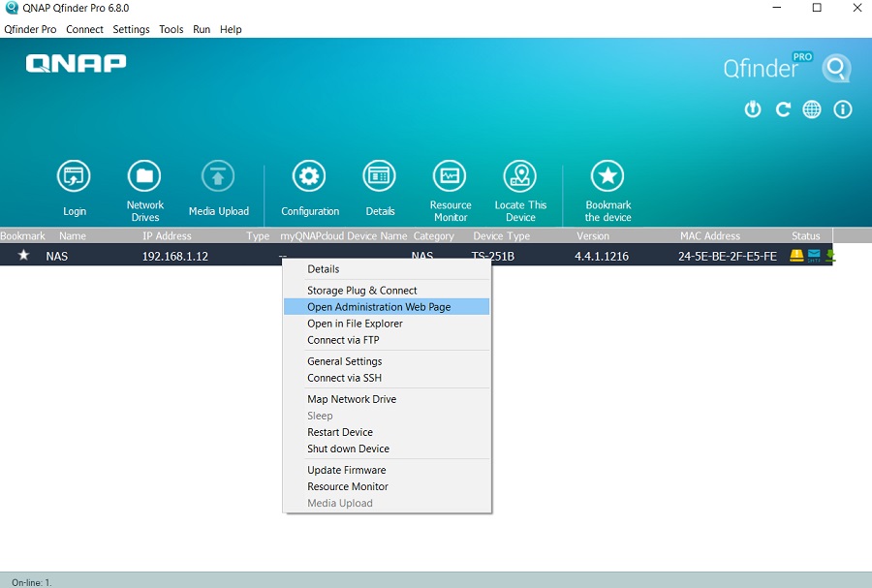Open the Network Drives tool

click(144, 176)
